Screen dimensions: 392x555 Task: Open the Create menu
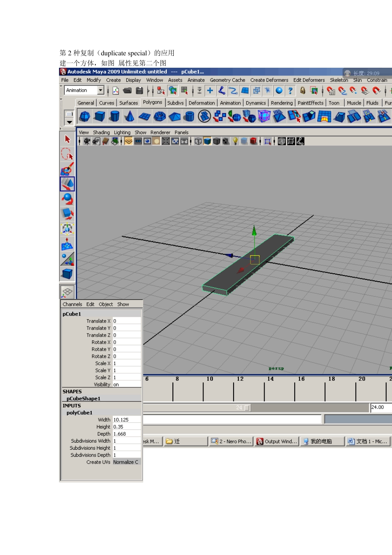[x=113, y=80]
